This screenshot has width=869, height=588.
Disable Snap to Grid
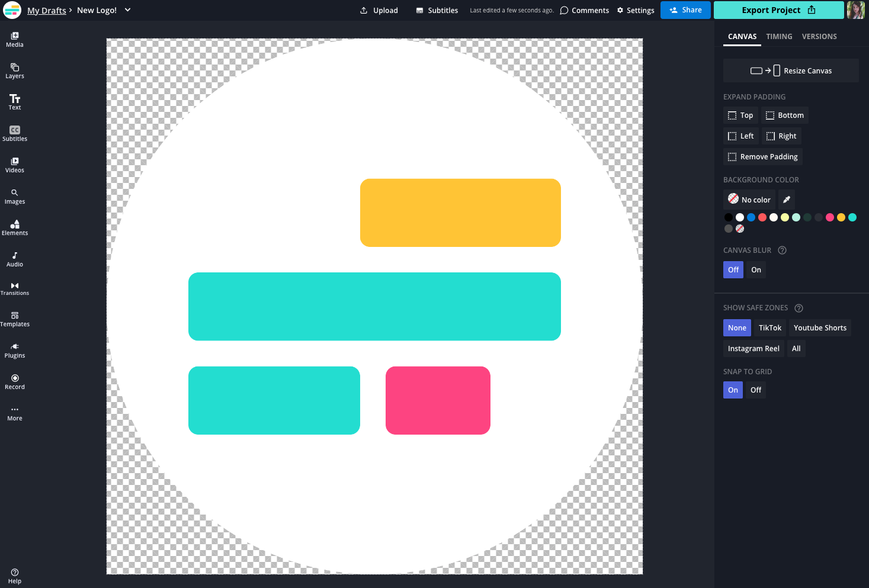click(755, 390)
